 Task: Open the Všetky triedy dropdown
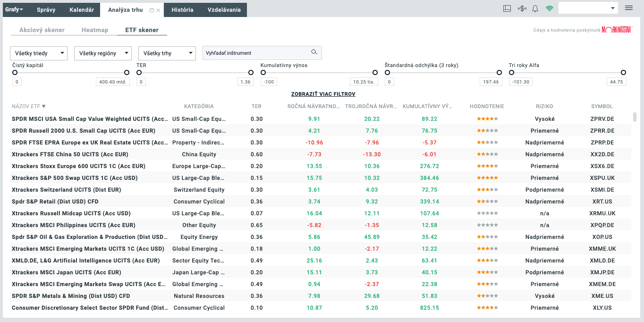pyautogui.click(x=39, y=53)
